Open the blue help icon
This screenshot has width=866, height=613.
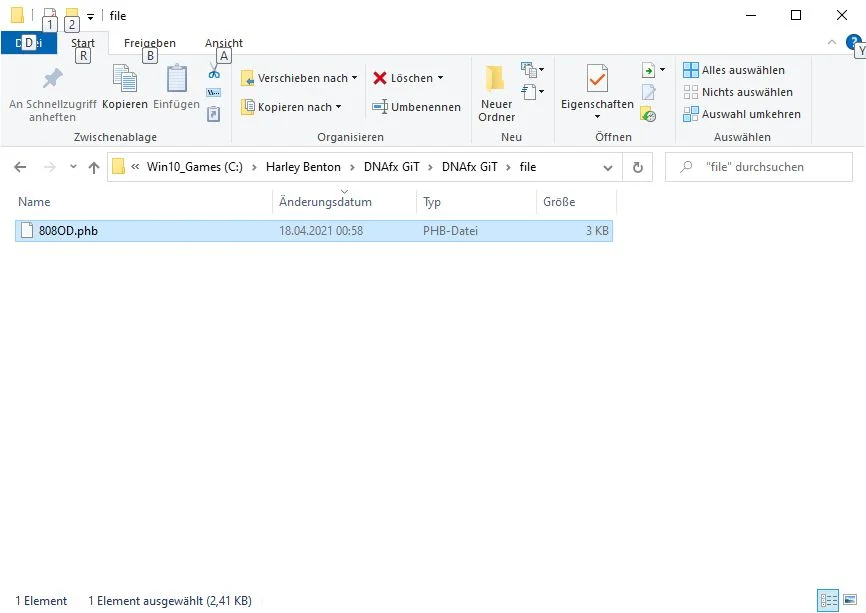(853, 42)
